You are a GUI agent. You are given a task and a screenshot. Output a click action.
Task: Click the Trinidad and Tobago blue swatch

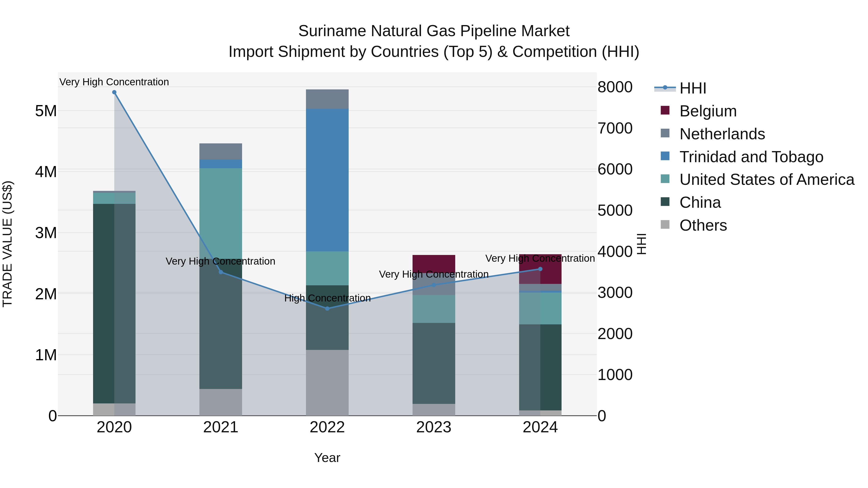point(665,156)
